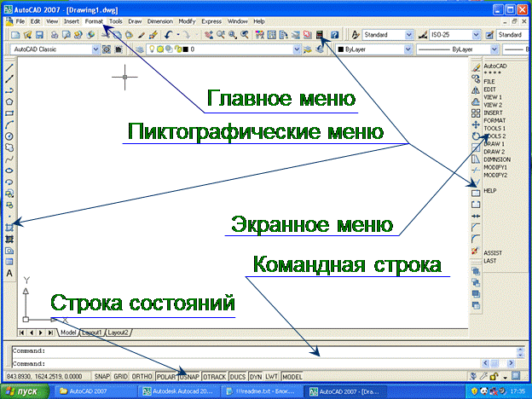Screen dimensions: 532x399
Task: Open the Format menu
Action: [94, 21]
